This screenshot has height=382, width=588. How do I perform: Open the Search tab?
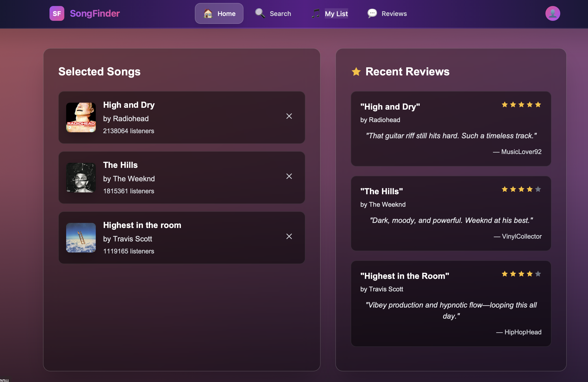coord(273,13)
